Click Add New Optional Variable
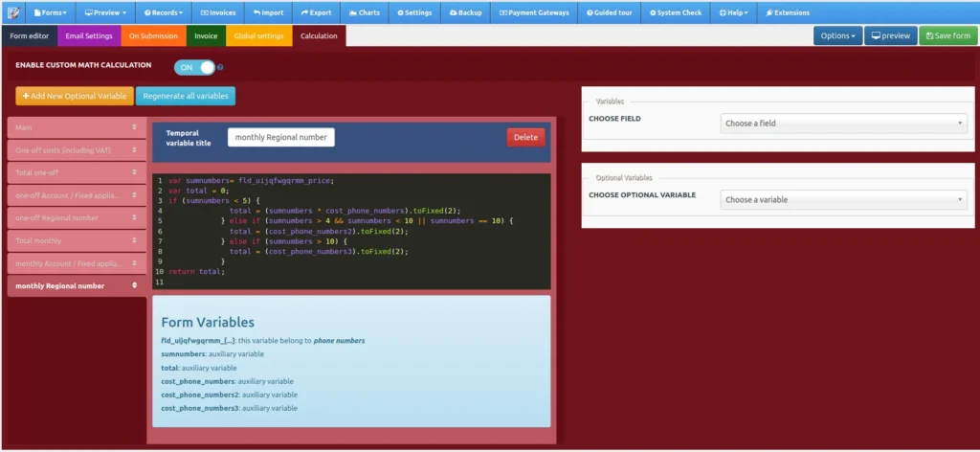 [75, 97]
